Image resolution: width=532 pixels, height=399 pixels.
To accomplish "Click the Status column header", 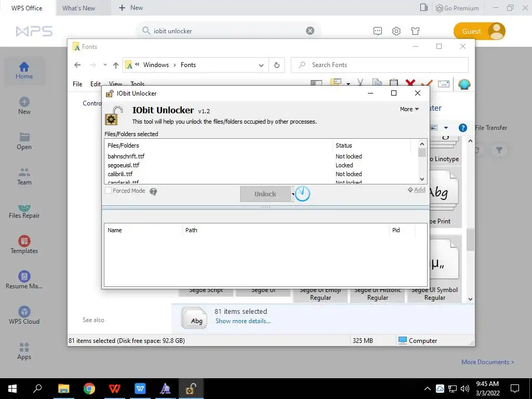I will coord(371,145).
